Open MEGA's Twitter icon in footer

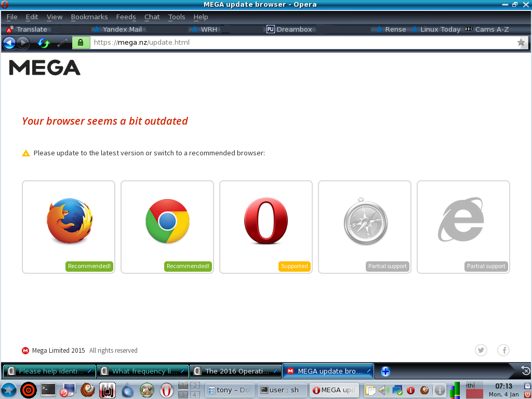point(481,350)
